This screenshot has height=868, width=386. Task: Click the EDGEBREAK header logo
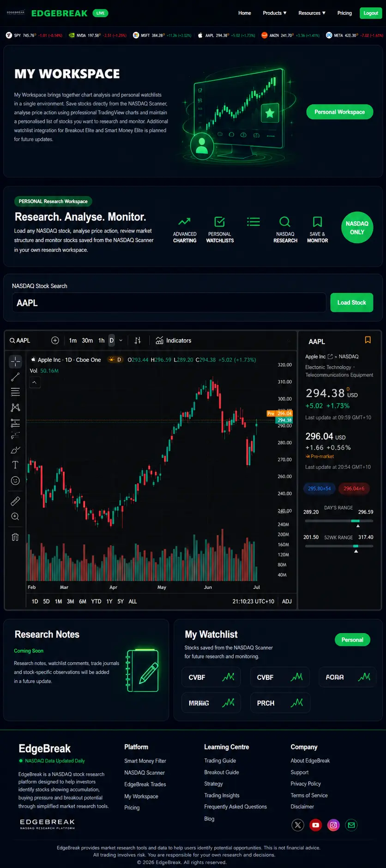pos(59,13)
